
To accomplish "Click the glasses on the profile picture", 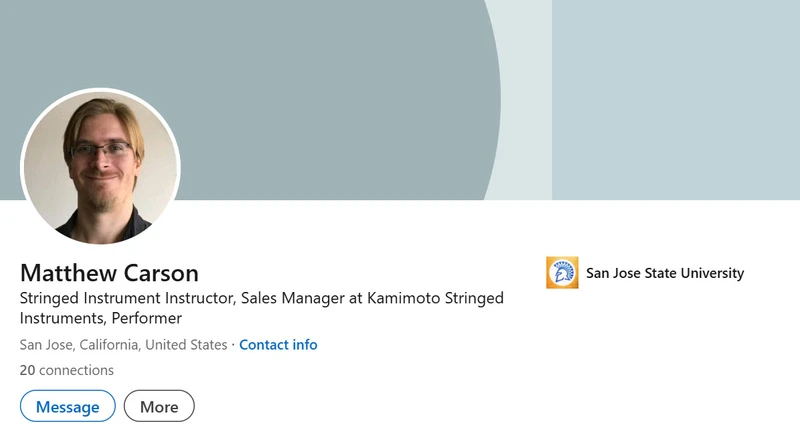I will click(x=101, y=150).
